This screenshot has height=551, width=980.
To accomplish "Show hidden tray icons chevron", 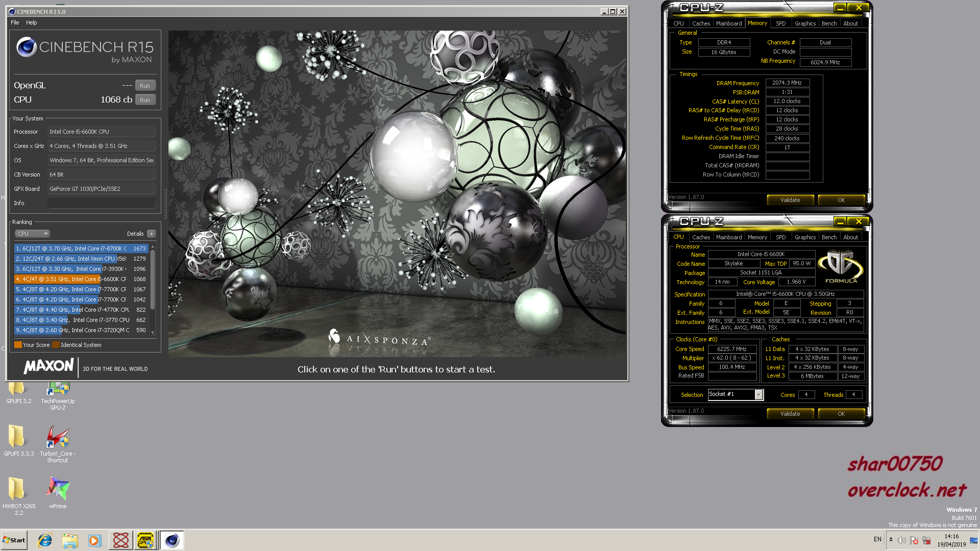I will click(891, 540).
